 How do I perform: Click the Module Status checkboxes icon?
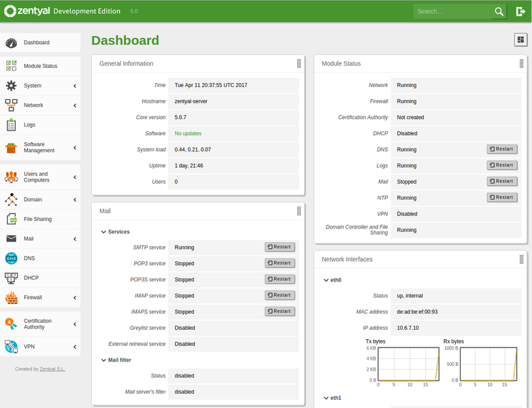(x=11, y=66)
